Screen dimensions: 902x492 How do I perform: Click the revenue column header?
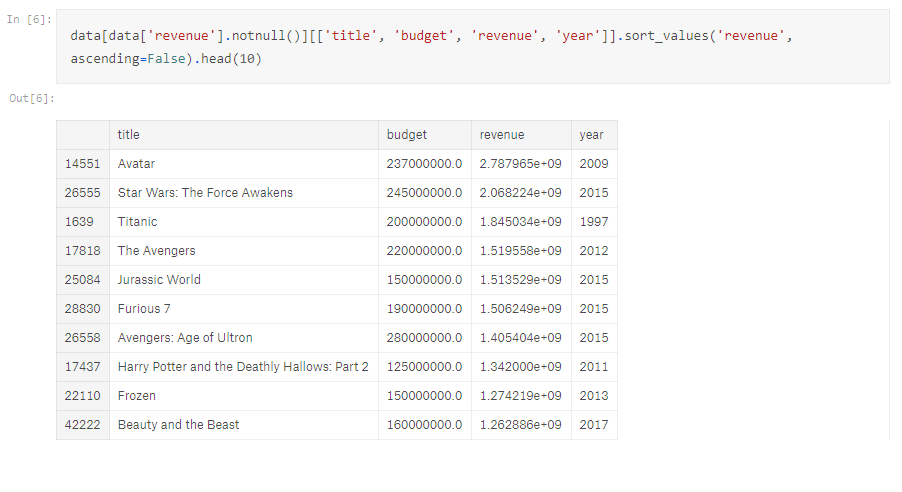pos(522,135)
